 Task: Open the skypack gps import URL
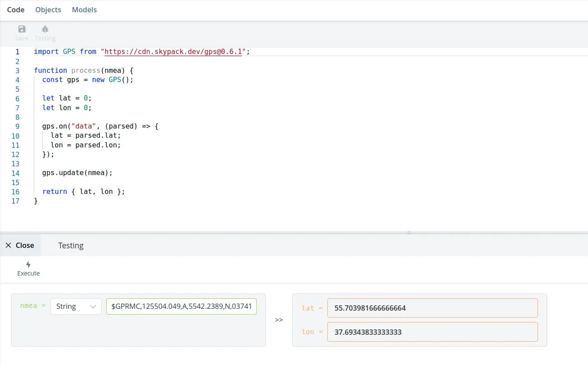pos(173,52)
